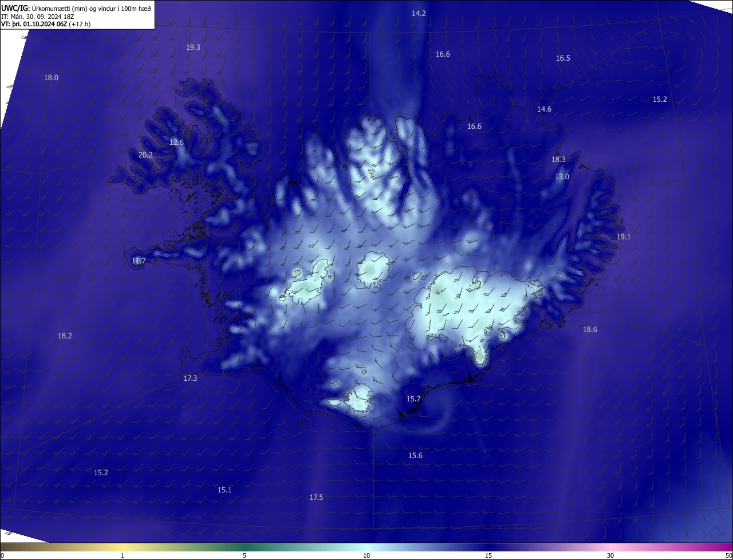Click the colorbar tick label 50
Image resolution: width=733 pixels, height=560 pixels.
(729, 555)
